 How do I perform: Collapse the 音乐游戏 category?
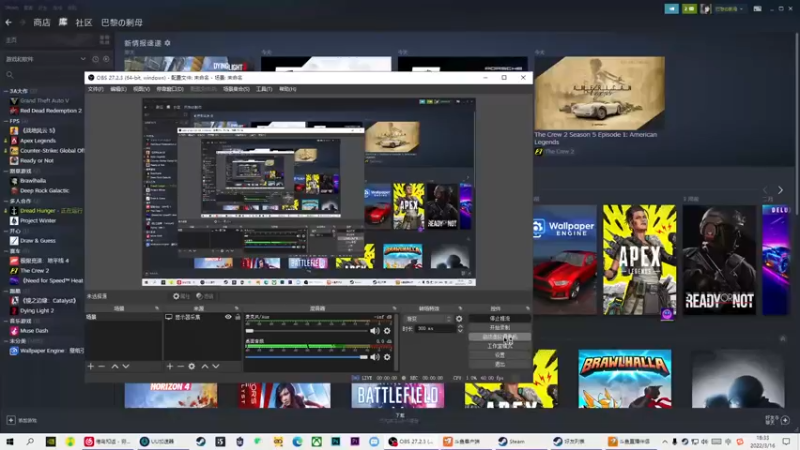(x=6, y=321)
